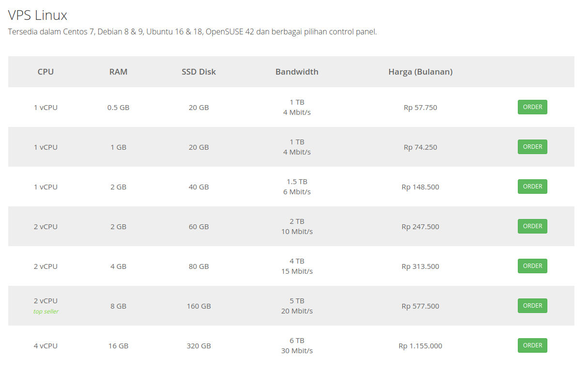Click the Harga (Bulanan) header
The image size is (588, 375).
click(x=420, y=72)
